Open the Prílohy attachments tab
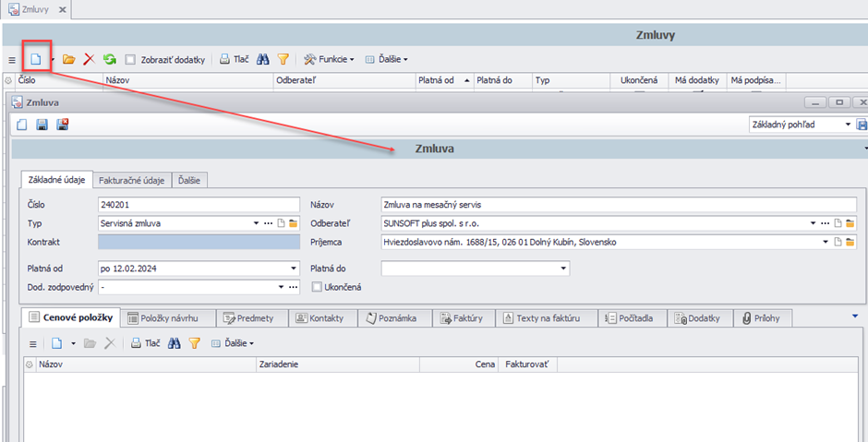Viewport: 868px width, 442px height. (x=763, y=318)
